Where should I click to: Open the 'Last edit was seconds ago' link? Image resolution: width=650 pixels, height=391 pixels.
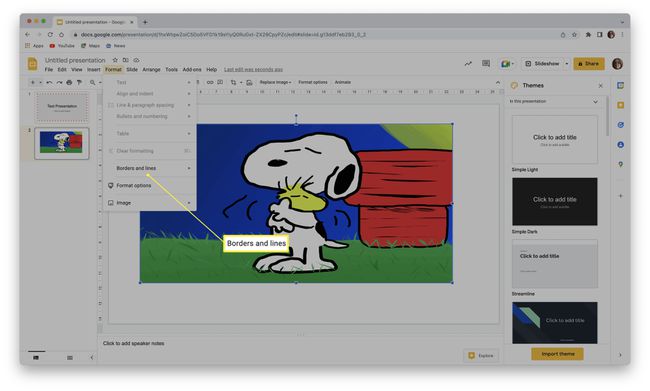click(x=253, y=70)
